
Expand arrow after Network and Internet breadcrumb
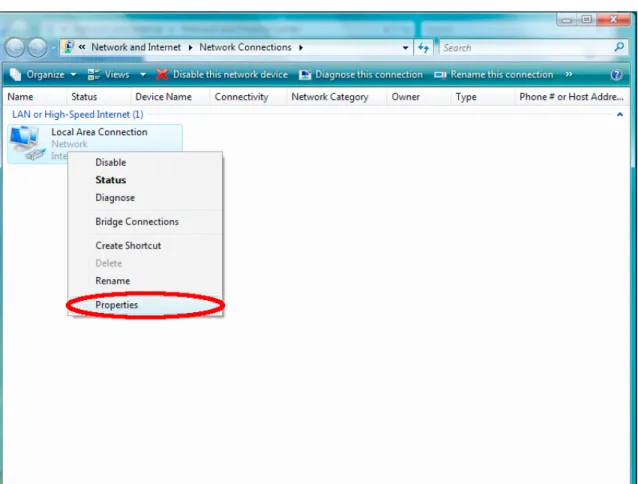pos(190,48)
